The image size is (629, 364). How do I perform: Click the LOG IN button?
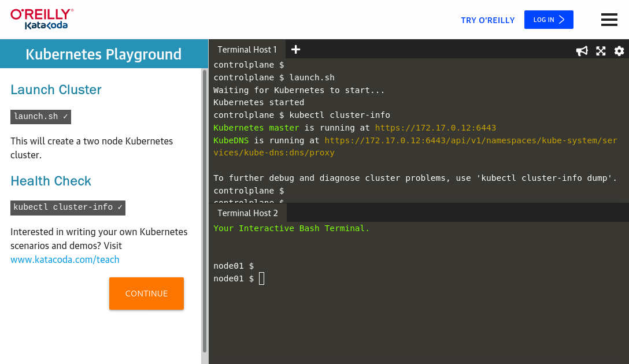click(549, 20)
